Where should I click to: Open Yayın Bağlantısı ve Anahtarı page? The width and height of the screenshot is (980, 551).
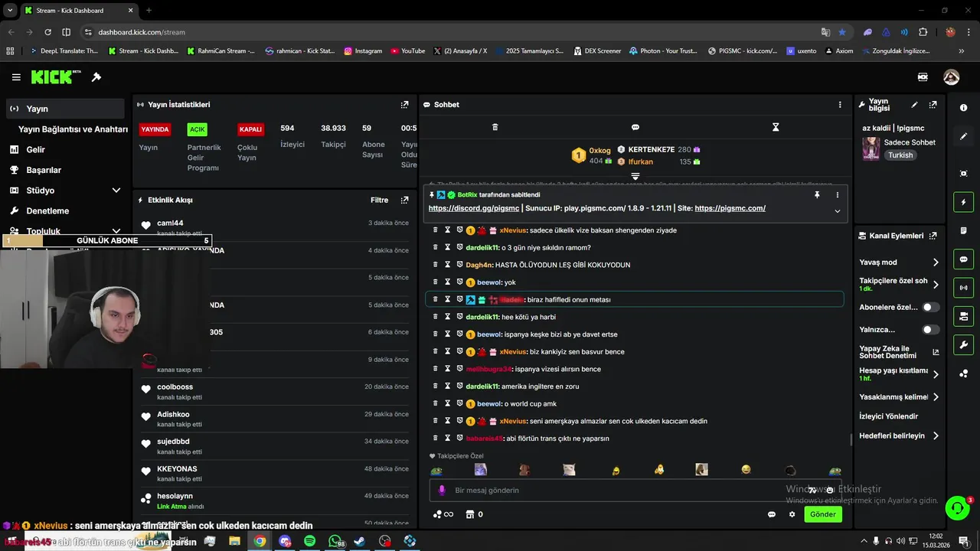[x=73, y=129]
